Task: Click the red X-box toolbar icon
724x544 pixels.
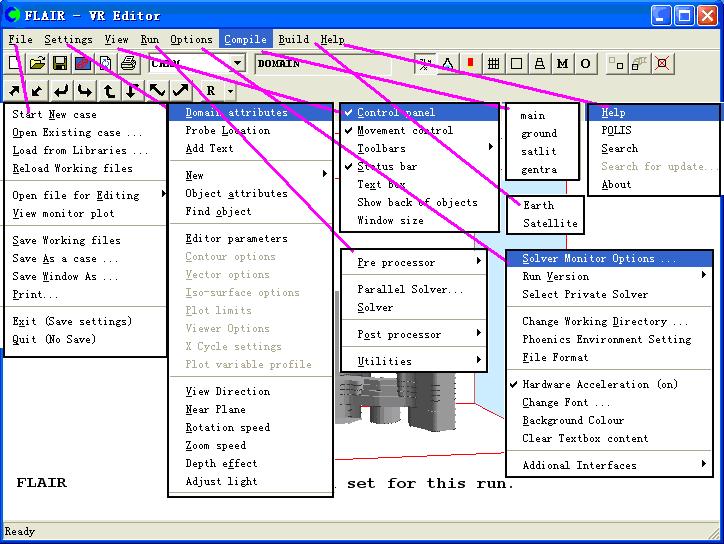Action: tap(661, 64)
